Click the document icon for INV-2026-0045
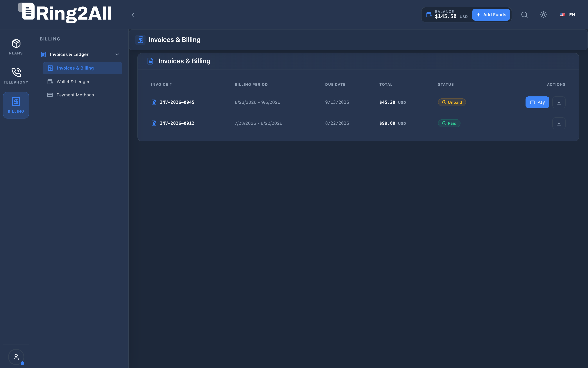588x368 pixels. (x=154, y=102)
